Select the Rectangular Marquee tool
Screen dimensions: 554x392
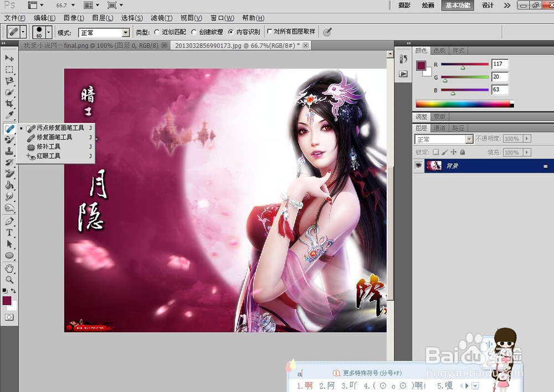[x=9, y=69]
